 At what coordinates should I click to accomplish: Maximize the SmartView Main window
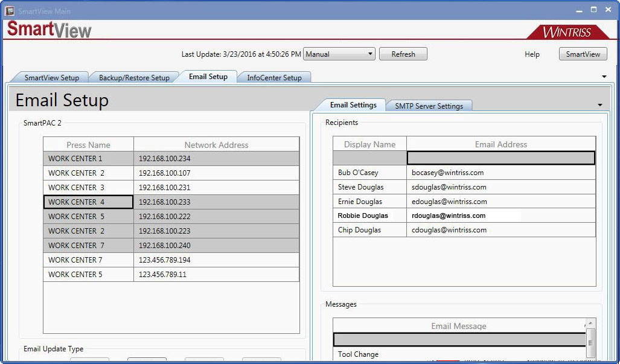[593, 10]
